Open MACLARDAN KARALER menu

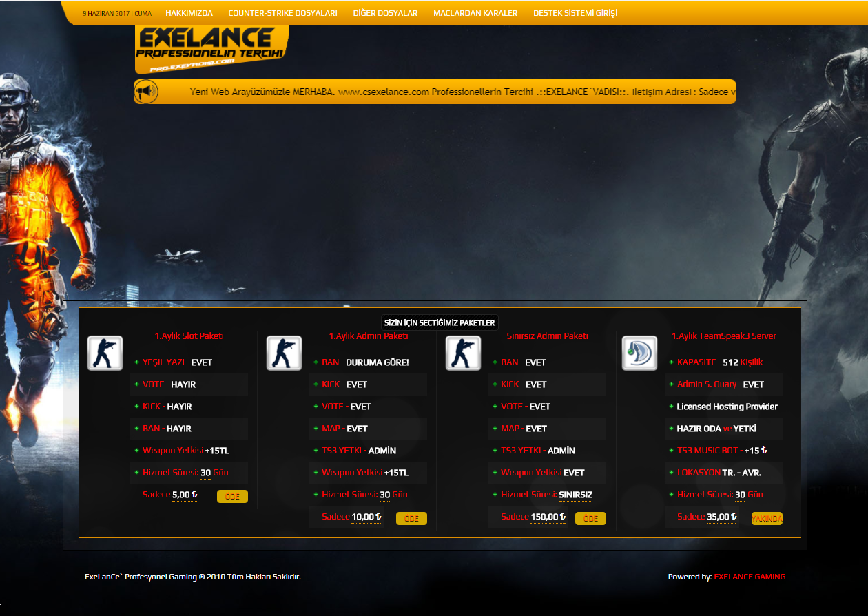475,13
